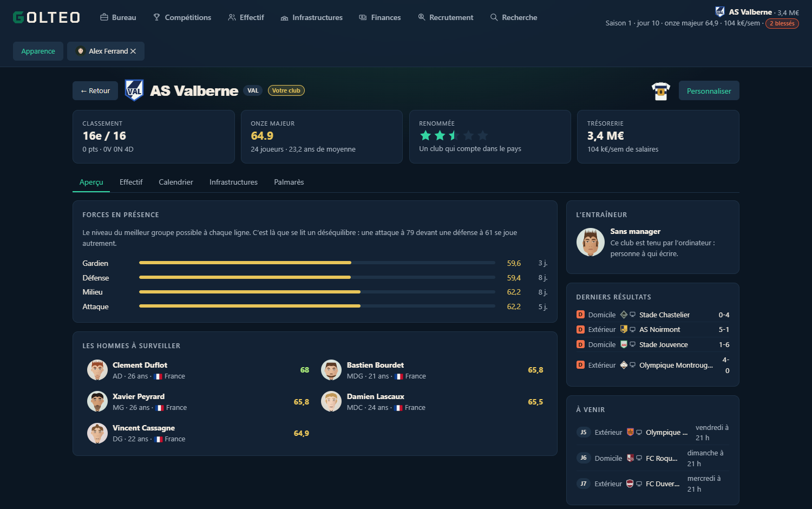Open the Compétitions menu

coord(182,17)
